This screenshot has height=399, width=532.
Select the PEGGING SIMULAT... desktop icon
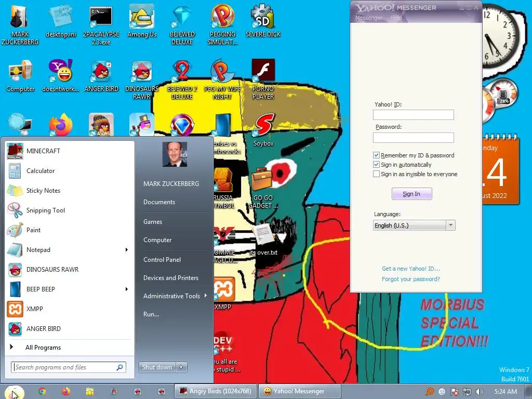(222, 24)
